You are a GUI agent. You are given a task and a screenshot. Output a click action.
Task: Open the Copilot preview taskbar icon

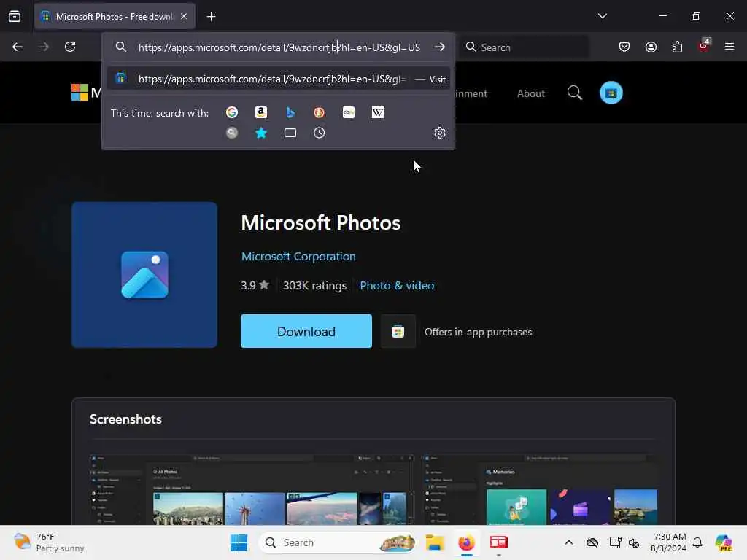[x=724, y=542]
